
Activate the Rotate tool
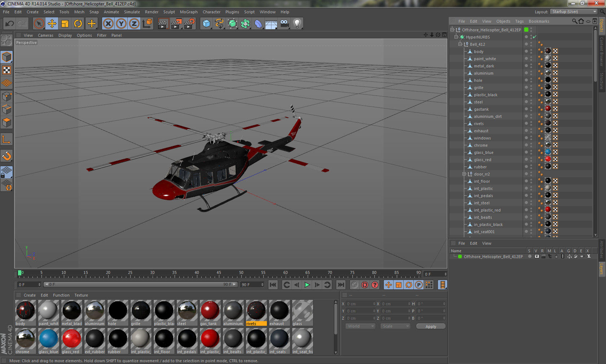pos(78,24)
